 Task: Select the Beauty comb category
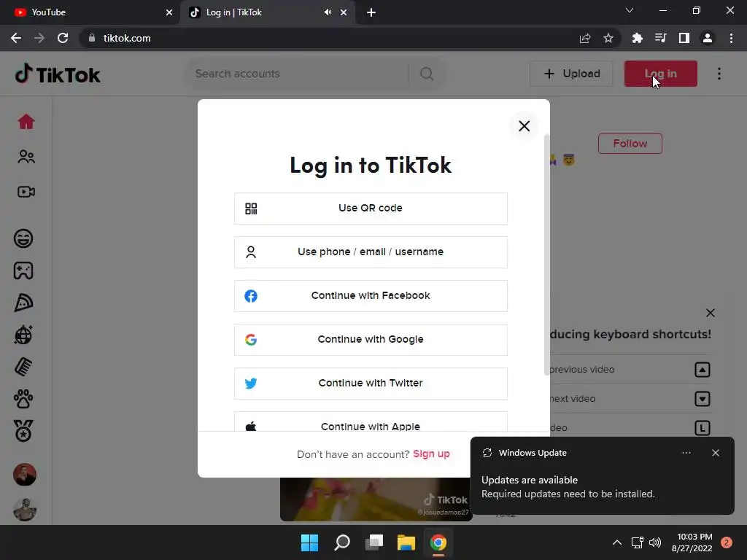click(x=23, y=367)
